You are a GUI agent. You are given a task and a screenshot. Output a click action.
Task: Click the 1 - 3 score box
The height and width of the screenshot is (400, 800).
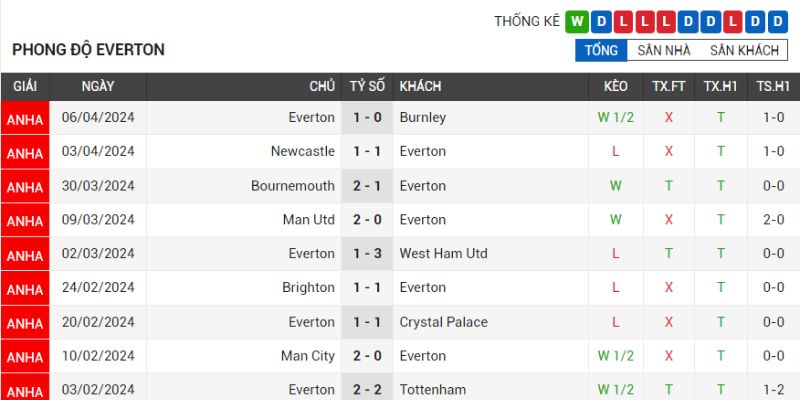[367, 254]
